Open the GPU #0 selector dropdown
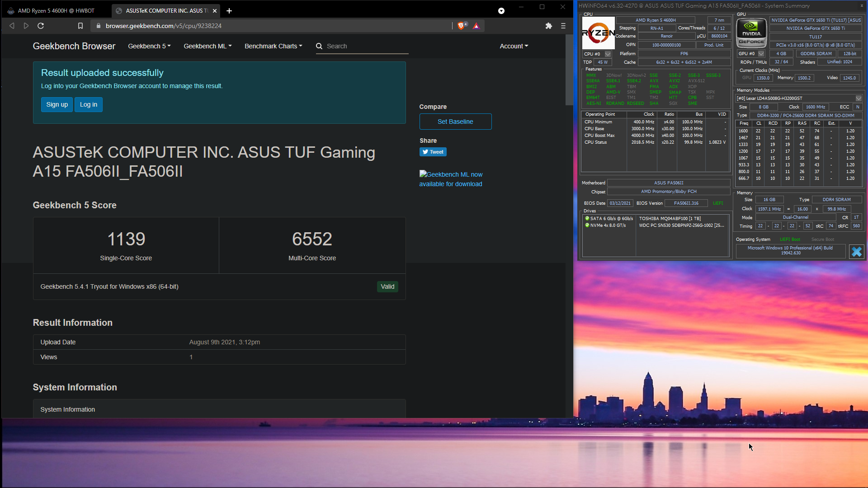 [761, 53]
